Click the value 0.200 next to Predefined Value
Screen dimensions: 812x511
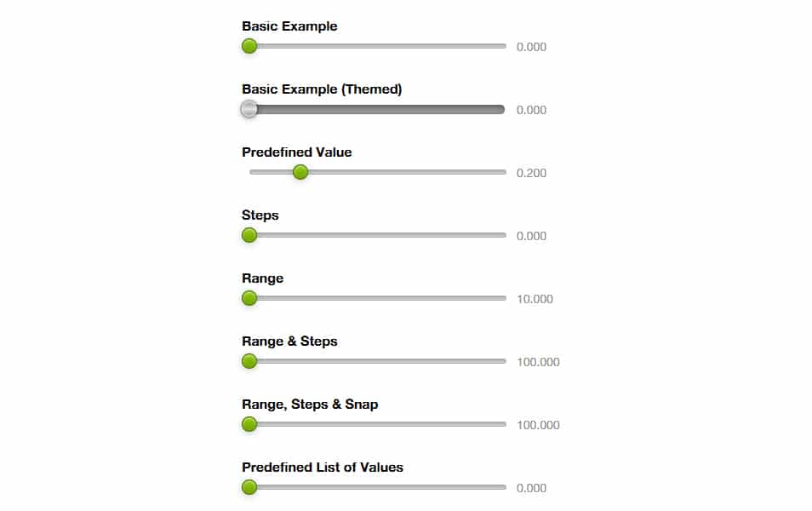(x=531, y=172)
